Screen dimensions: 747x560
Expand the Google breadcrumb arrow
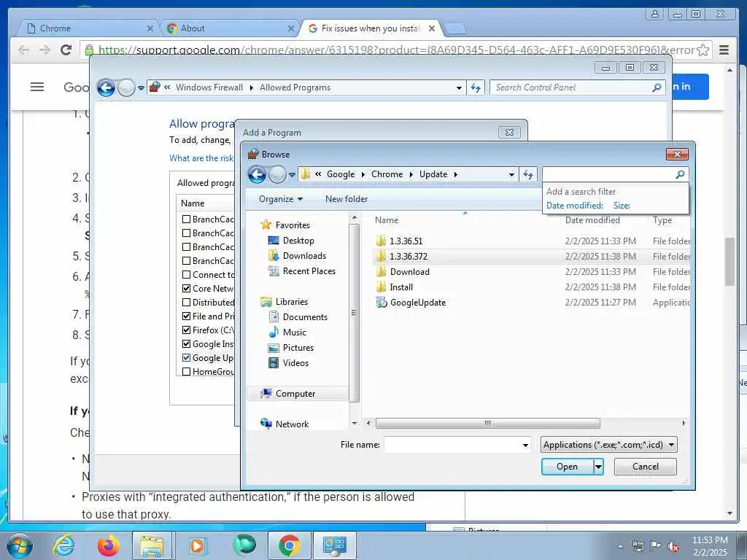(363, 175)
